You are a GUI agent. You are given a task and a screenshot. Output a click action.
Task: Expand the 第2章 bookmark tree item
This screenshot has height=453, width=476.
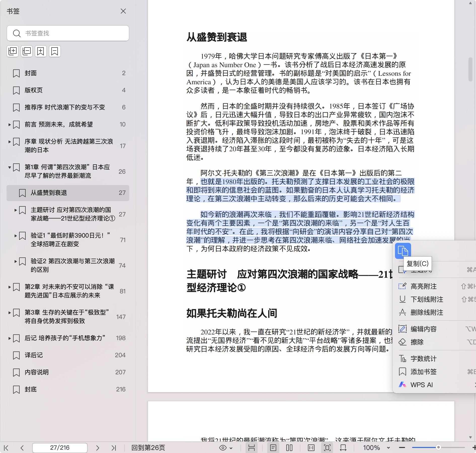[x=10, y=287]
